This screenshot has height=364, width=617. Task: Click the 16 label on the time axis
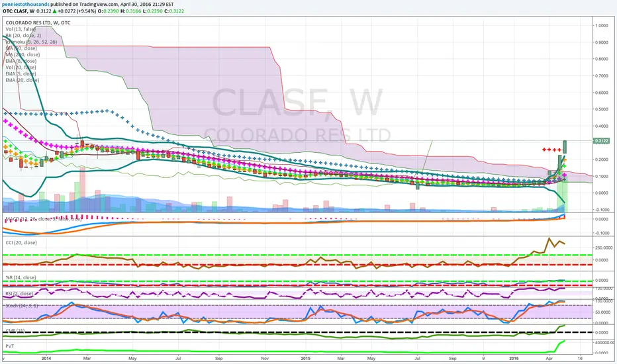(x=580, y=359)
